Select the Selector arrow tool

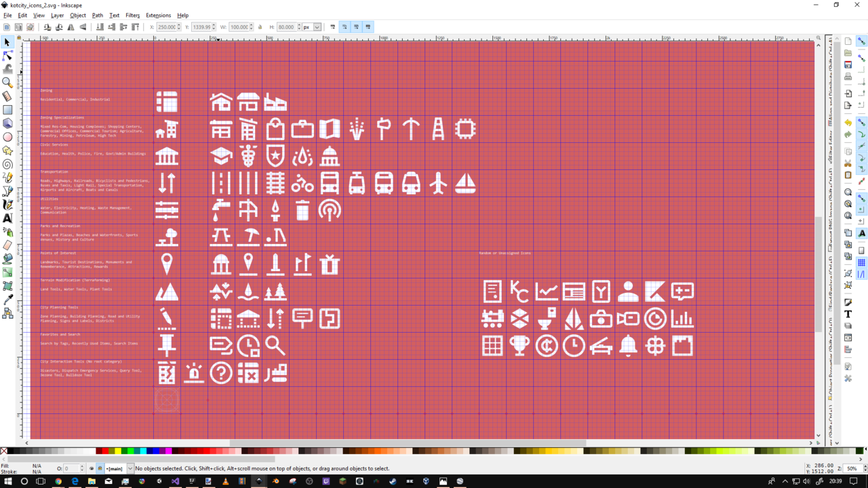(x=7, y=42)
